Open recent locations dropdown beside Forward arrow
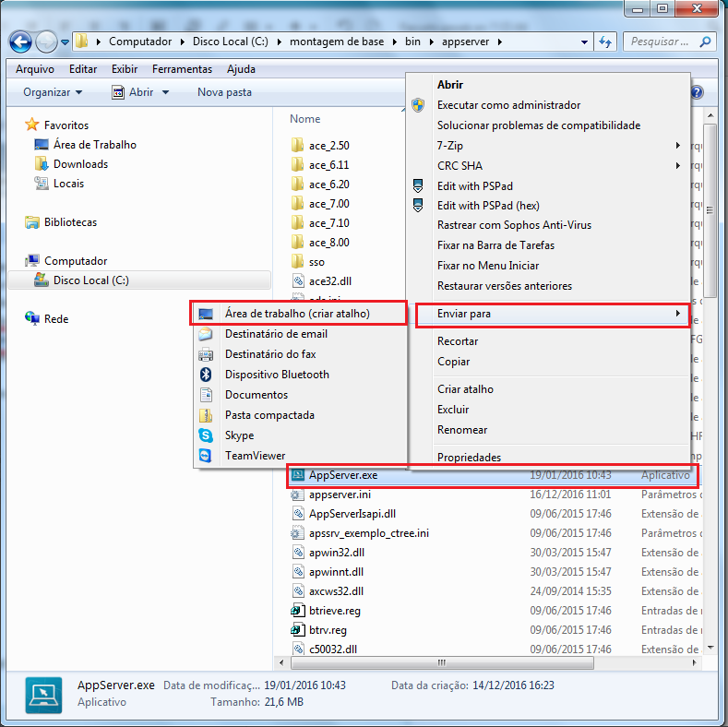This screenshot has height=727, width=728. [65, 42]
